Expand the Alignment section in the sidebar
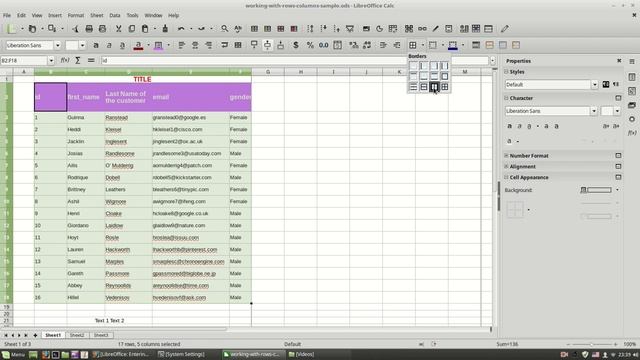The image size is (640, 360). [506, 167]
